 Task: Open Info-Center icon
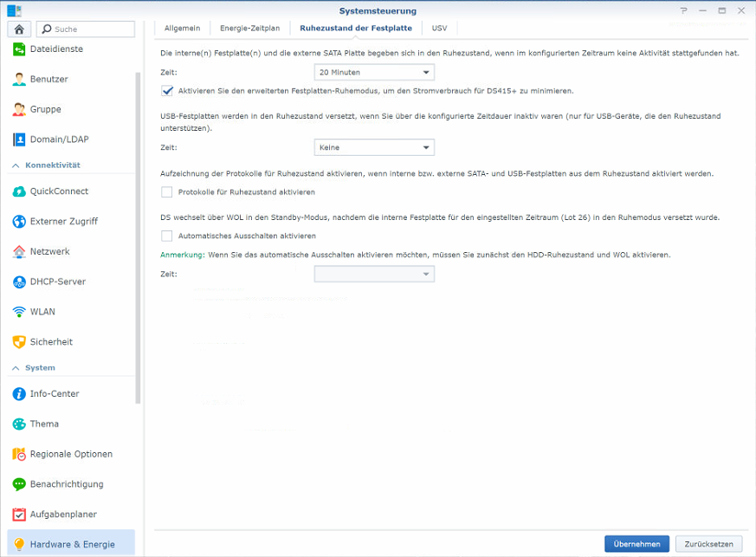coord(19,394)
